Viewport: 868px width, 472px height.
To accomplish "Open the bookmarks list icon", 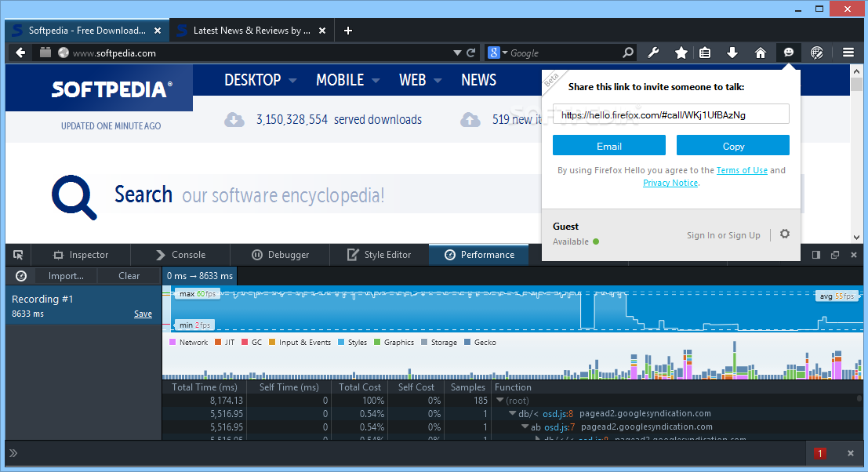I will pos(705,53).
